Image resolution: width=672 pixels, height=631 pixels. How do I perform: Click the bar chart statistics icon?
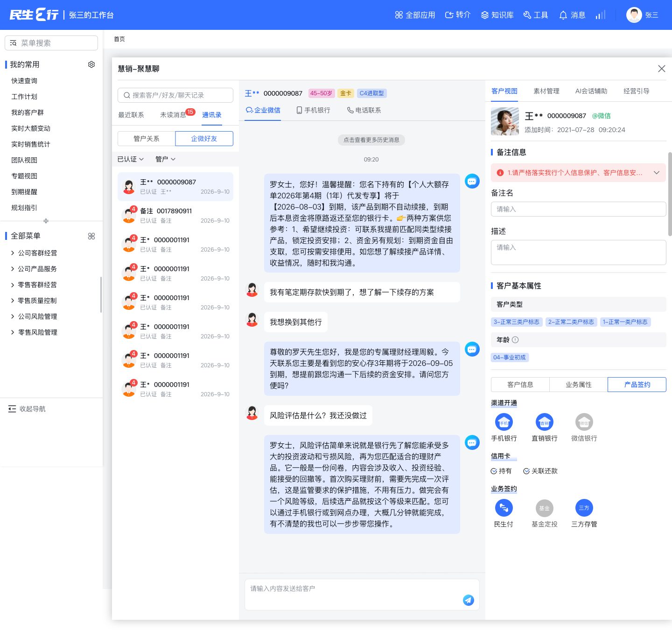[x=601, y=15]
